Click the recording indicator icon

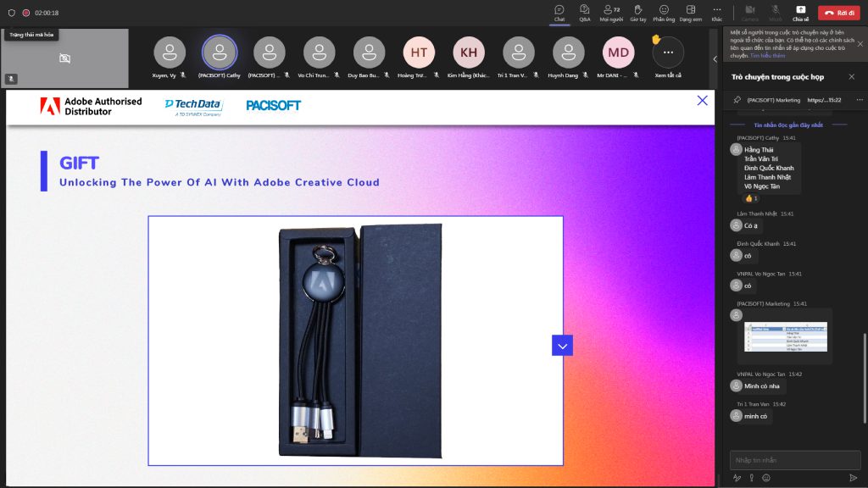26,13
